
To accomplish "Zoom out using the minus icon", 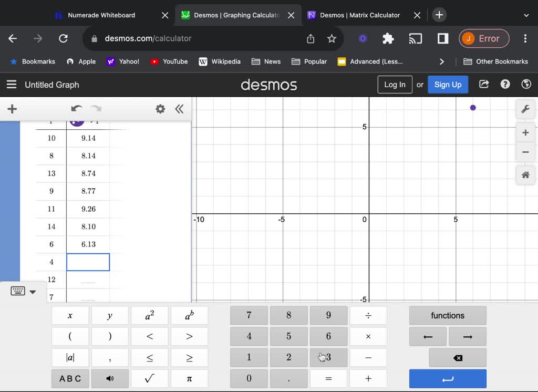I will pos(525,152).
